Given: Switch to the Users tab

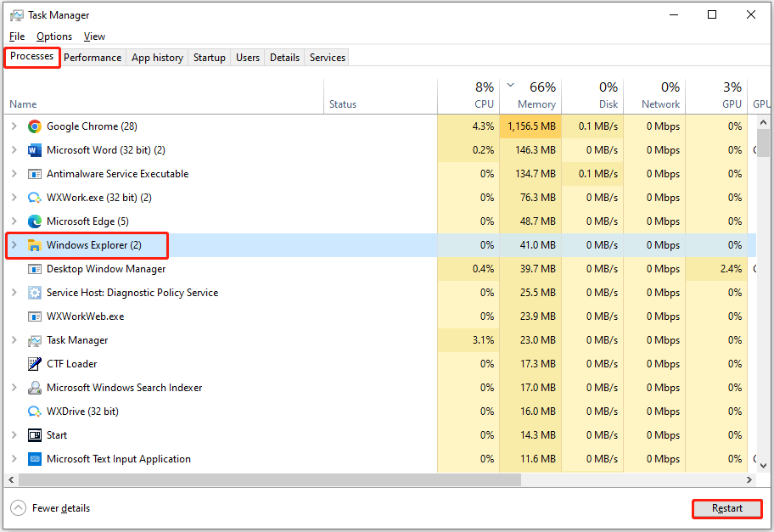Looking at the screenshot, I should pyautogui.click(x=248, y=58).
